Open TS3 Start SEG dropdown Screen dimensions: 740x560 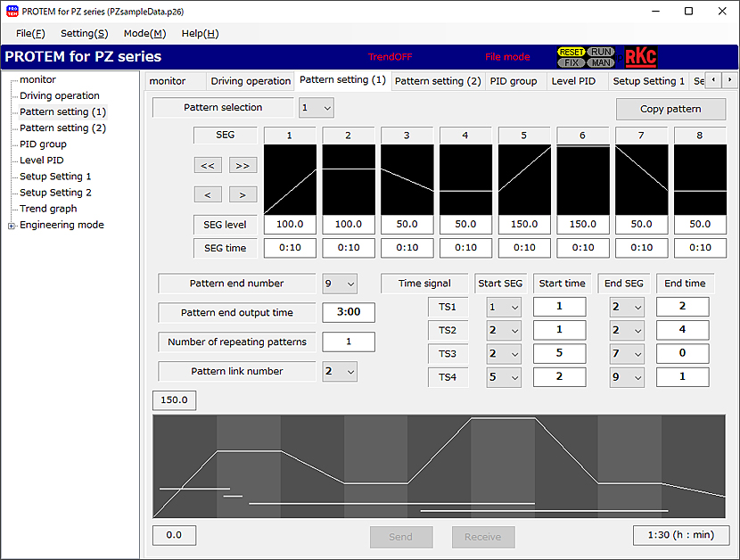[x=504, y=354]
